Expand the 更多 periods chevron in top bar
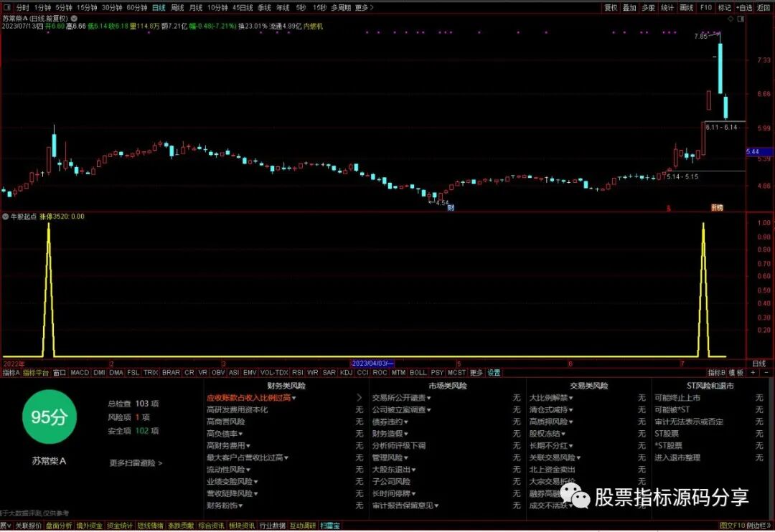 pyautogui.click(x=365, y=7)
